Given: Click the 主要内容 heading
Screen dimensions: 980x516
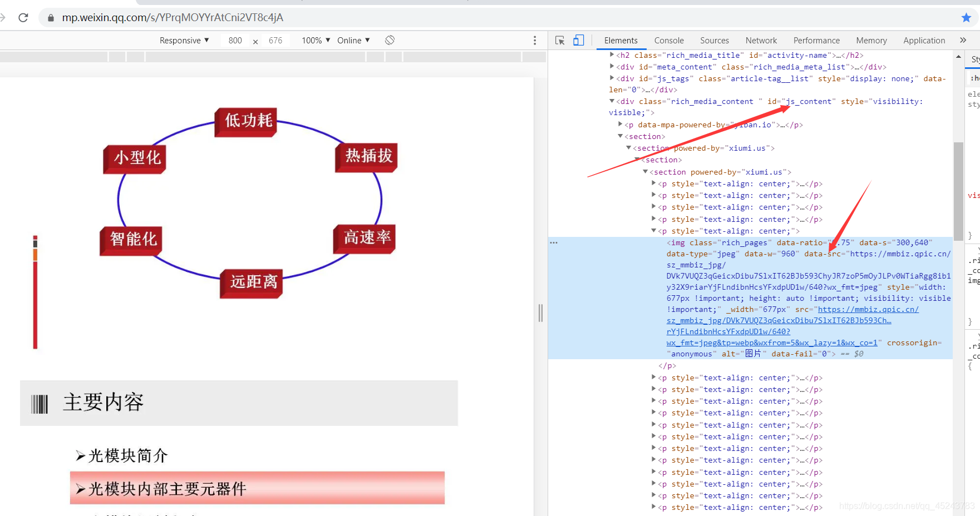Looking at the screenshot, I should [x=104, y=402].
